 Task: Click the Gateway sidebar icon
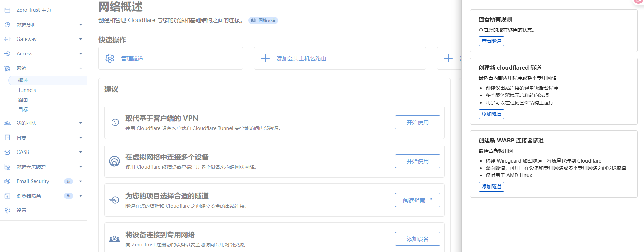[7, 39]
